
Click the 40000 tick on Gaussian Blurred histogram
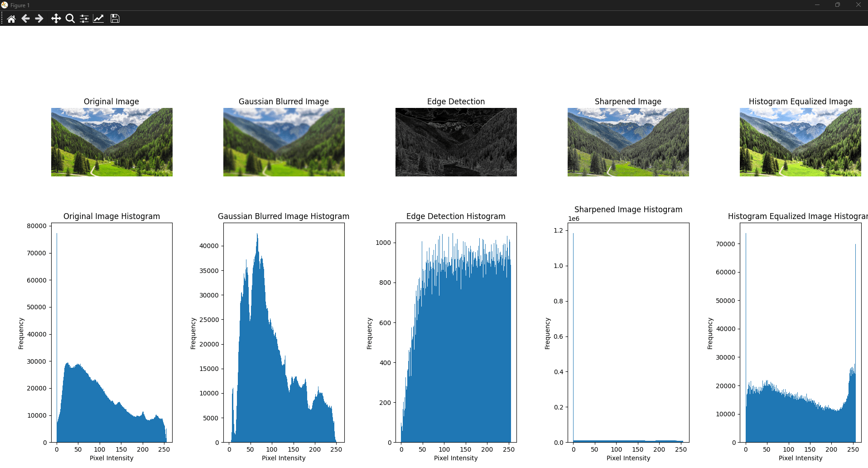pyautogui.click(x=209, y=246)
